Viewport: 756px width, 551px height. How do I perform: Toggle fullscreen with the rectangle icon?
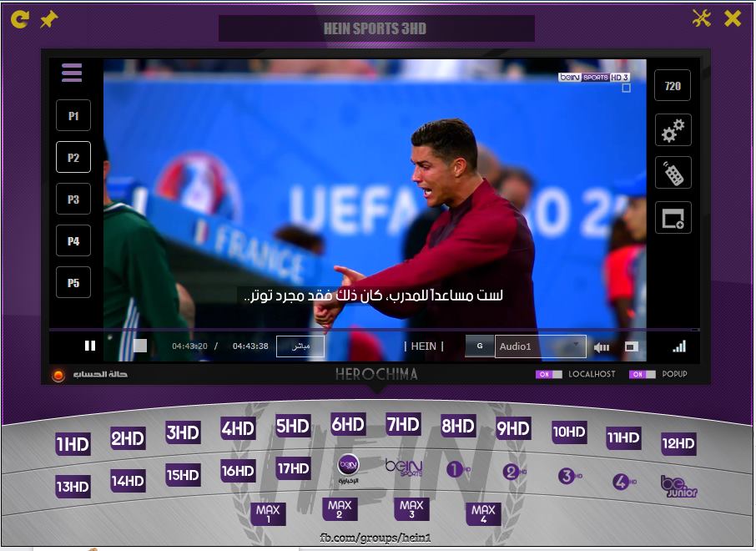pos(632,346)
